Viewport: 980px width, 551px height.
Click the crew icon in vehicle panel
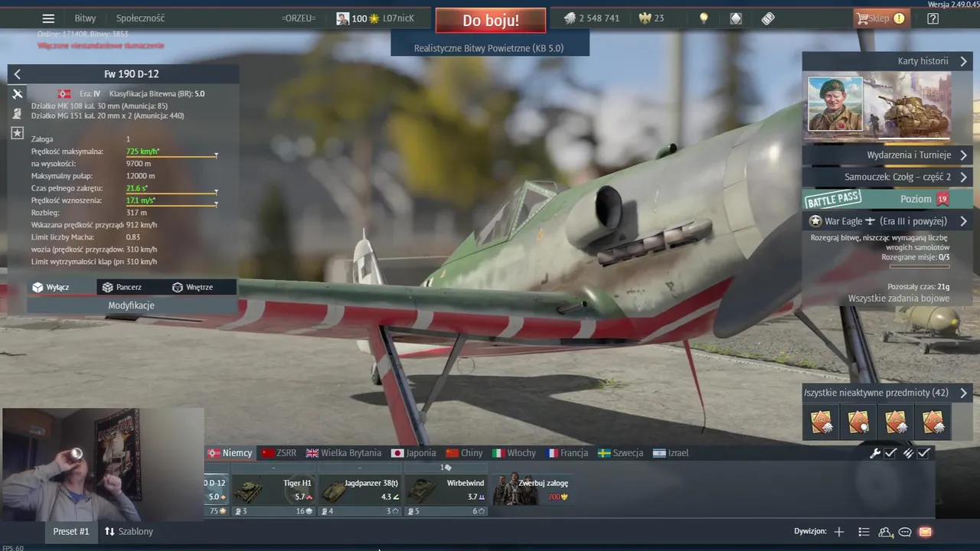[x=18, y=113]
